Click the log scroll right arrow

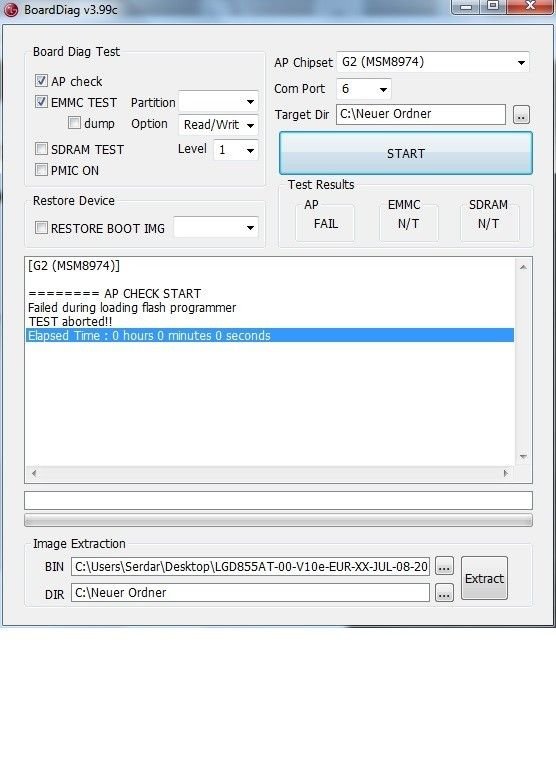click(x=506, y=473)
